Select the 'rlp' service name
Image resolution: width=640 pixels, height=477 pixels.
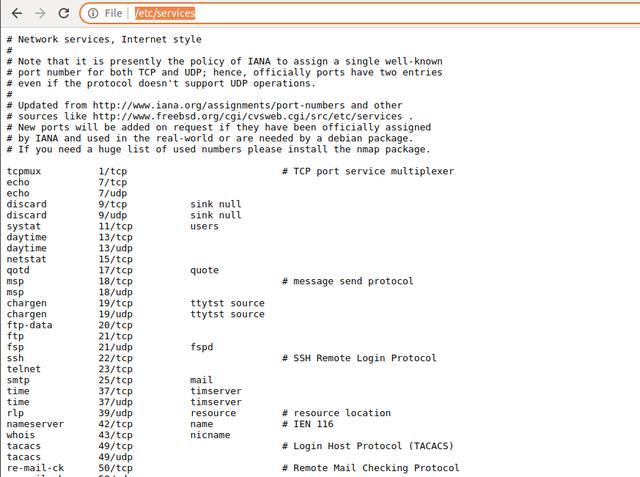click(15, 414)
